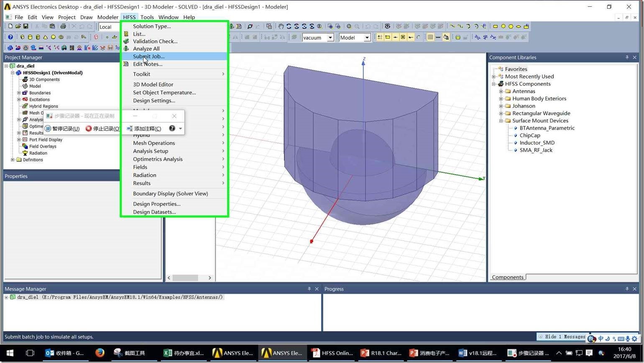Choose Validation Check from the HFSS menu
The height and width of the screenshot is (363, 644).
(155, 41)
